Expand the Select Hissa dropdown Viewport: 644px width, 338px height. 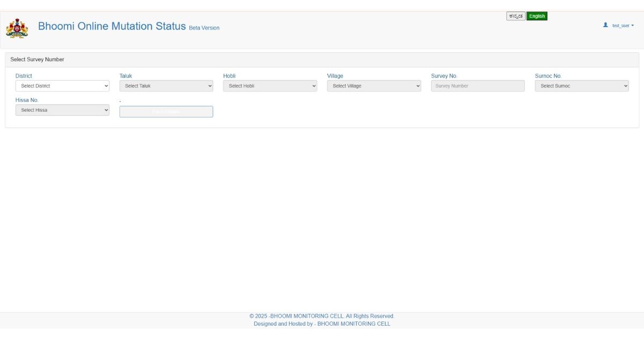tap(62, 110)
